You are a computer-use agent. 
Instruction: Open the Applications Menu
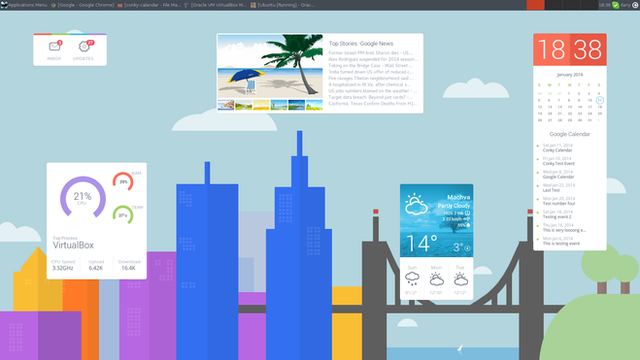click(x=24, y=5)
